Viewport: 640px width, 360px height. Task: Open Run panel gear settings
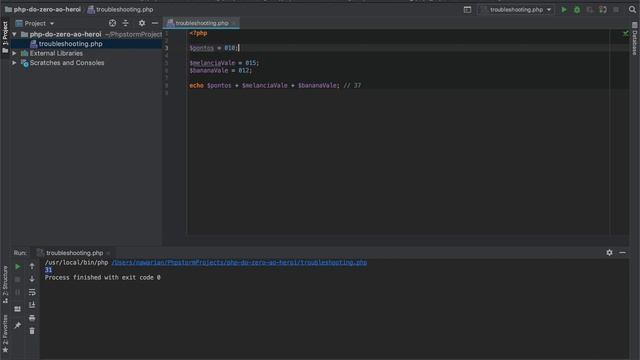(609, 253)
